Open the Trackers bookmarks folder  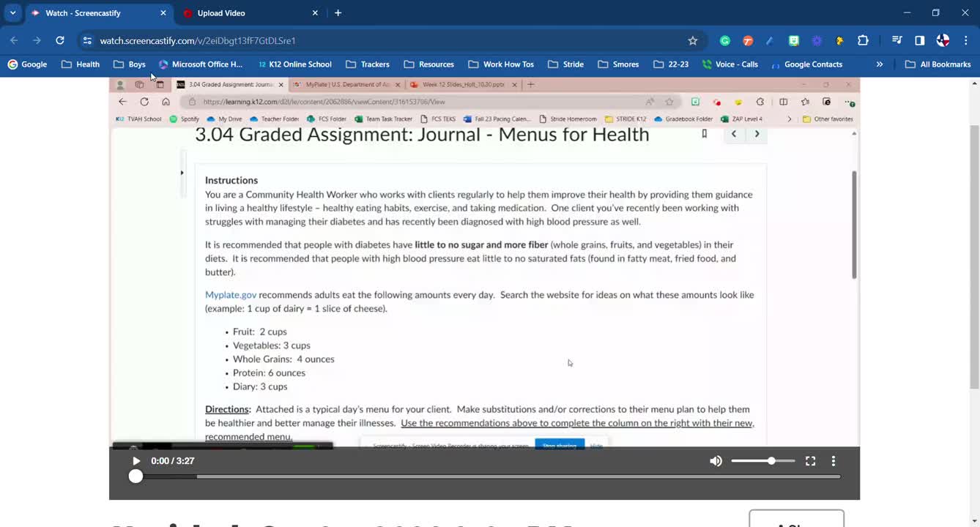pyautogui.click(x=368, y=64)
